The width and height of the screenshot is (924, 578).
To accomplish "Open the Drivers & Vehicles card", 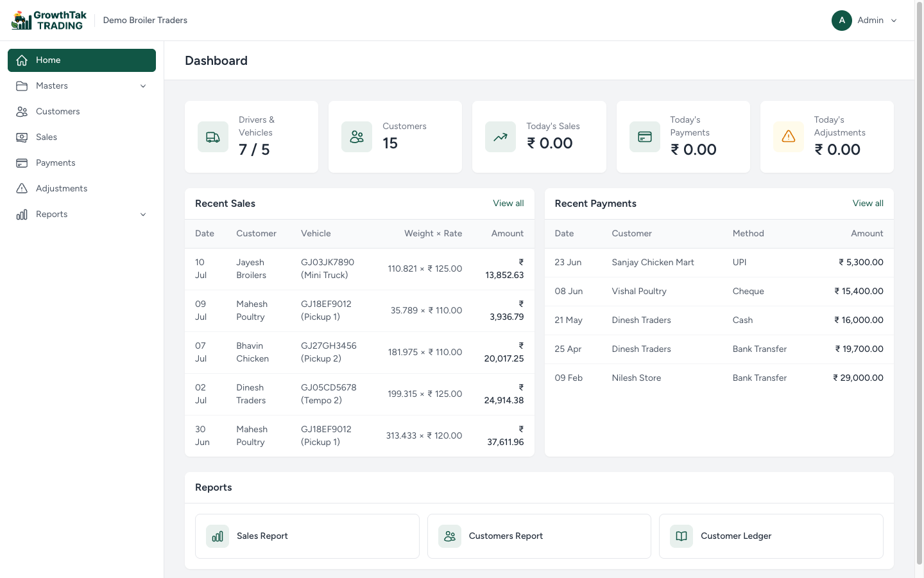I will click(252, 137).
